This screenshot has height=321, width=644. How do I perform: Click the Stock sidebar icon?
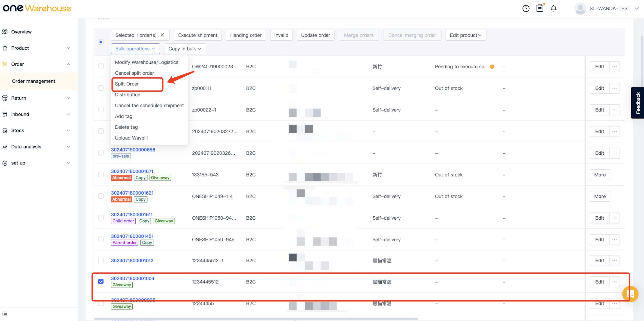(x=5, y=130)
